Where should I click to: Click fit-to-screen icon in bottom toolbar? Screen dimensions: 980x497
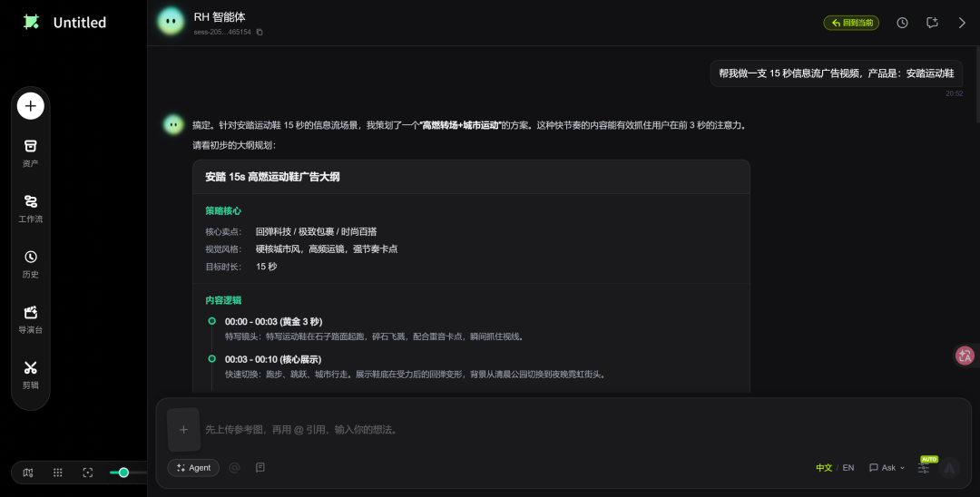(87, 473)
